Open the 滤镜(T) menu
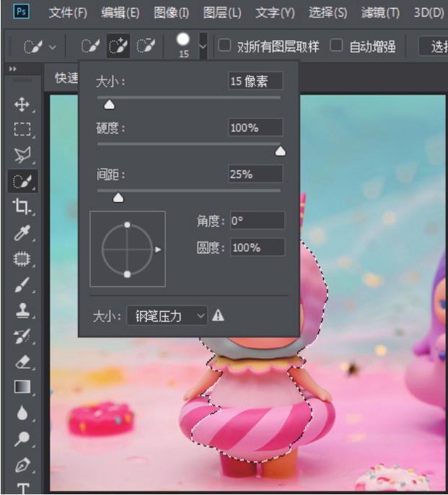The width and height of the screenshot is (448, 495). (380, 13)
